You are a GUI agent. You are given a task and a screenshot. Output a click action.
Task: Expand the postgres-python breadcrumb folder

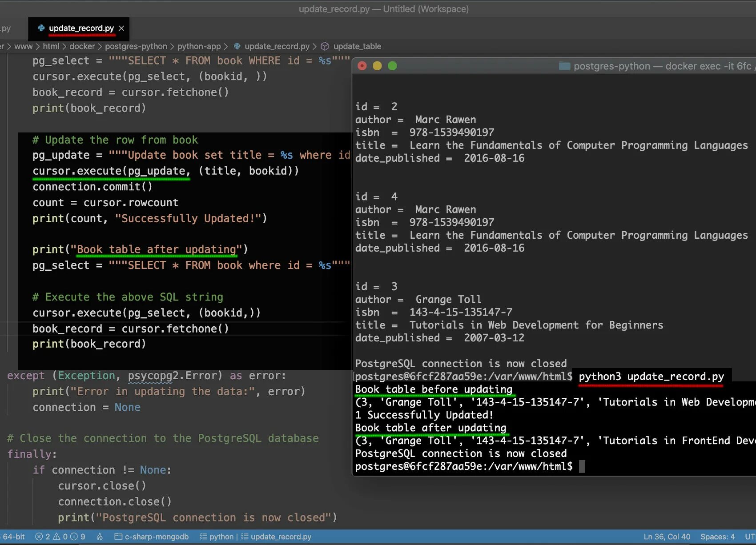tap(136, 46)
